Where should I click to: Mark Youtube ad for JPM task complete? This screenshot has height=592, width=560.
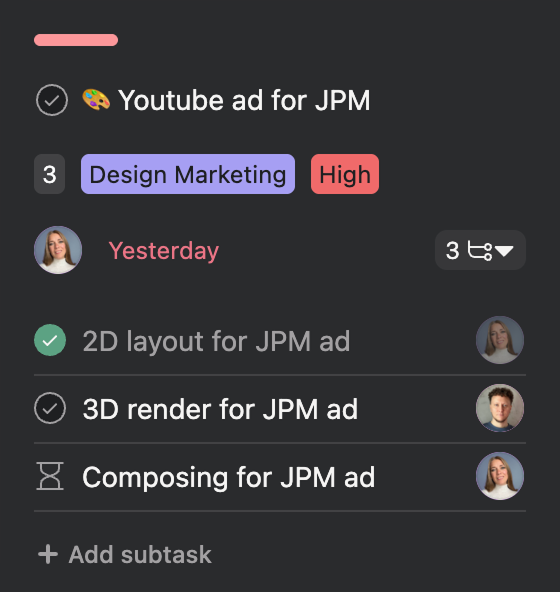[x=52, y=100]
